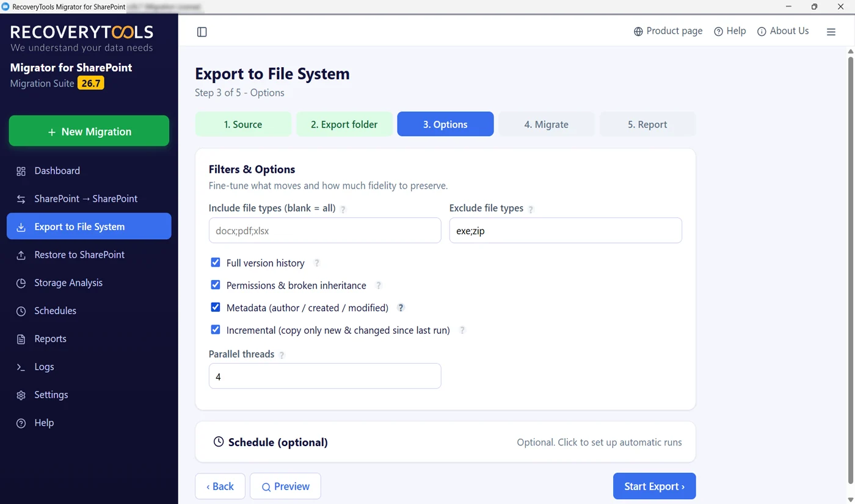Go to the 1. Source step tab
855x504 pixels.
click(x=243, y=124)
